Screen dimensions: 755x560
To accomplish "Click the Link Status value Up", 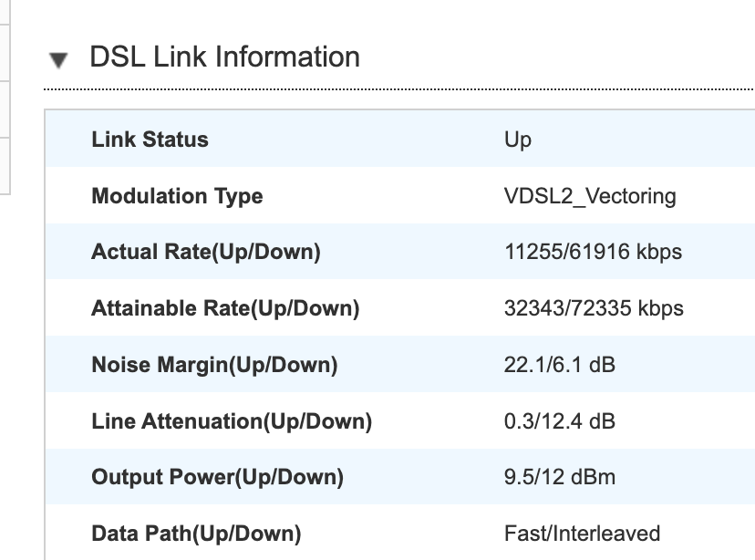I will [x=518, y=140].
